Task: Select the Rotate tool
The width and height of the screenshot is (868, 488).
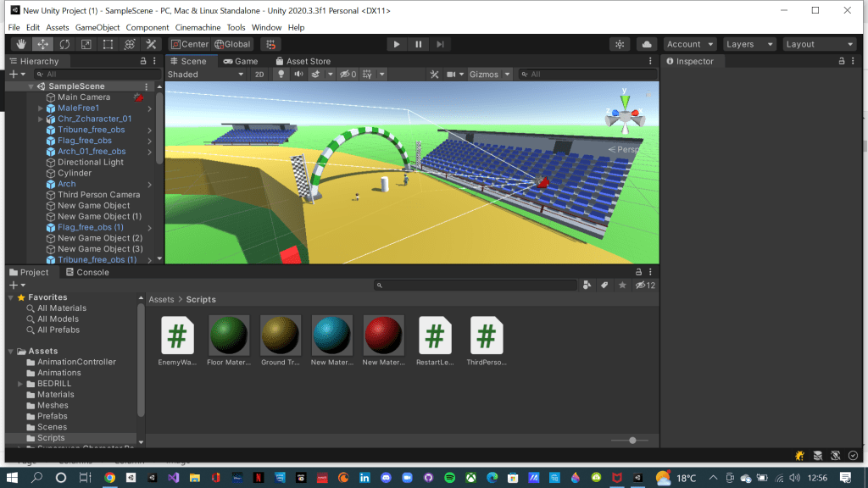Action: coord(64,44)
